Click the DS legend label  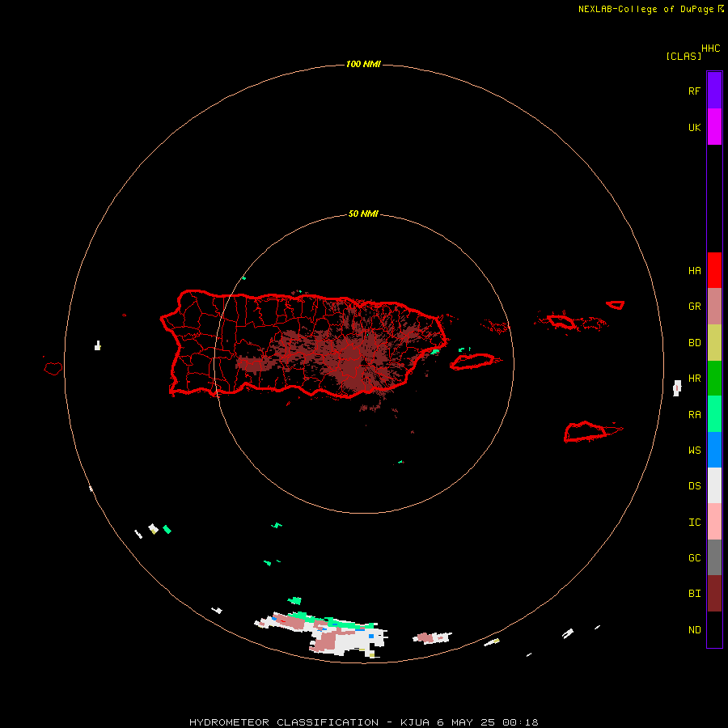(694, 486)
